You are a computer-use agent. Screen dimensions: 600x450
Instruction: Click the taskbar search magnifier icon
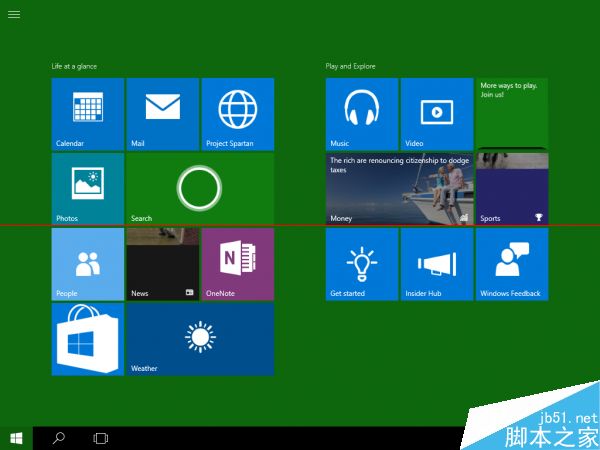tap(59, 438)
